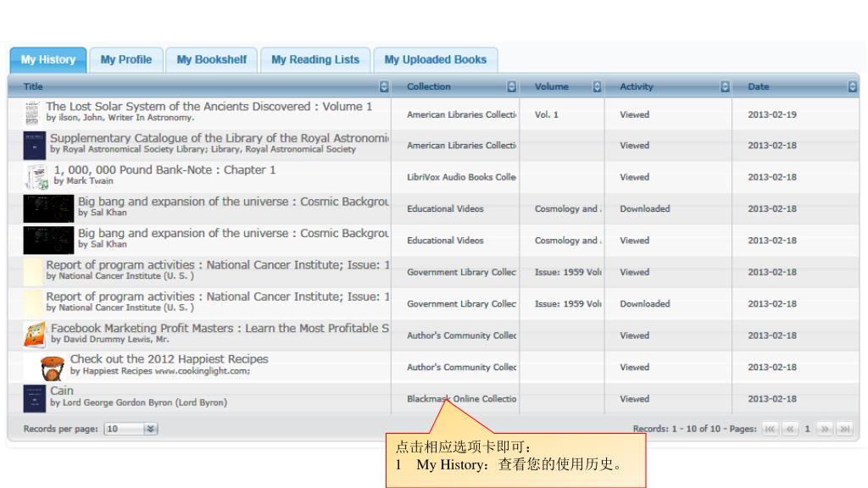The width and height of the screenshot is (868, 488).
Task: Open the Records per page dropdown
Action: (x=131, y=429)
